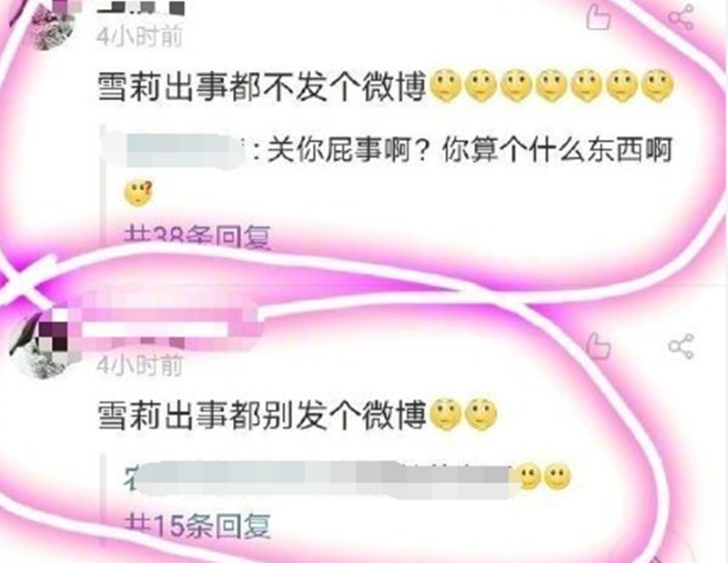Image resolution: width=728 pixels, height=563 pixels.
Task: Open the first commenter's avatar
Action: point(54,24)
